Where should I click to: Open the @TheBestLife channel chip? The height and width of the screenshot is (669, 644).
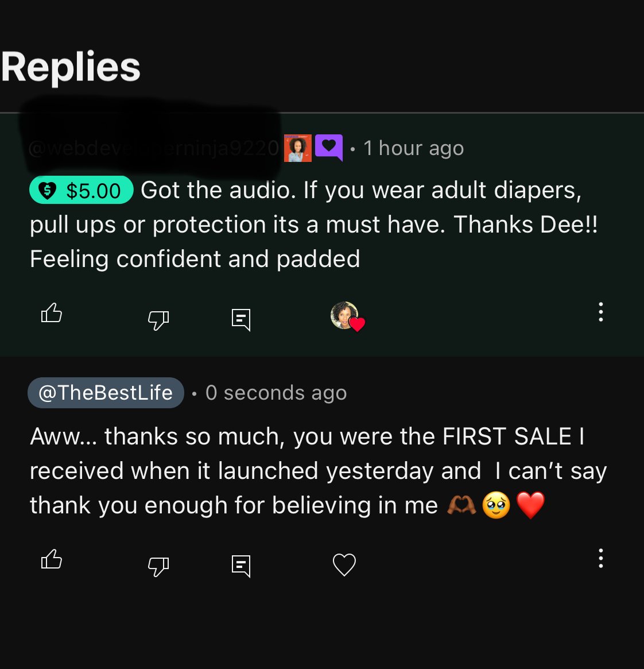[x=106, y=393]
